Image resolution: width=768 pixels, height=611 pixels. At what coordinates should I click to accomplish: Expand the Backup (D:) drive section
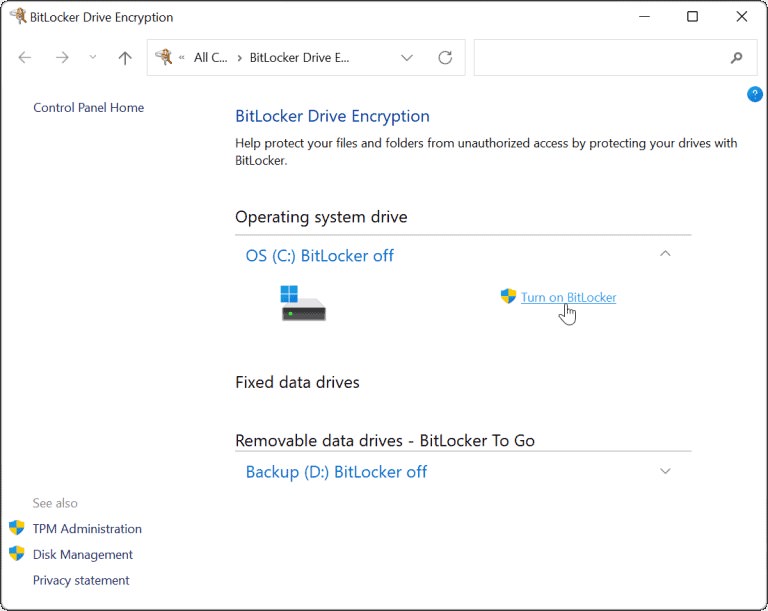665,471
